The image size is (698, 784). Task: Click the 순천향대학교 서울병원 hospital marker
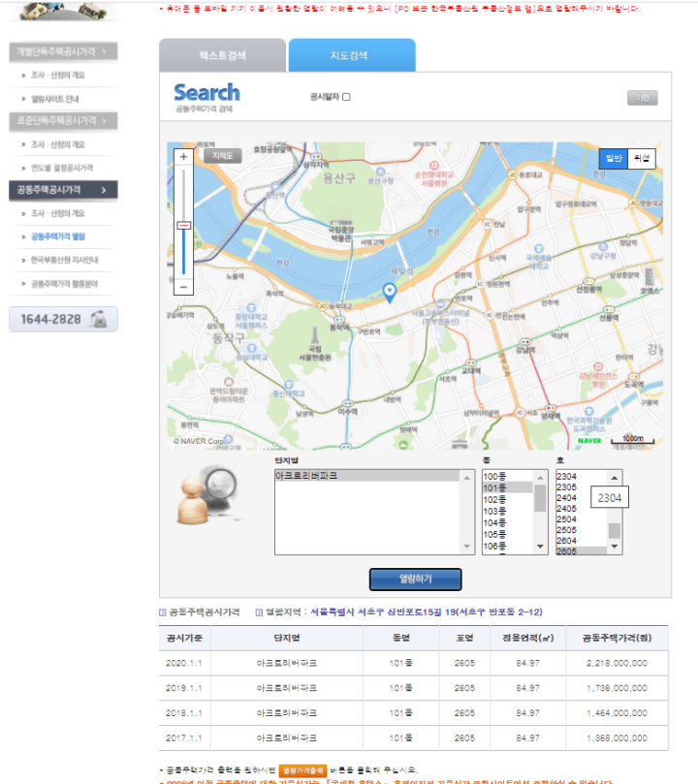[x=434, y=166]
